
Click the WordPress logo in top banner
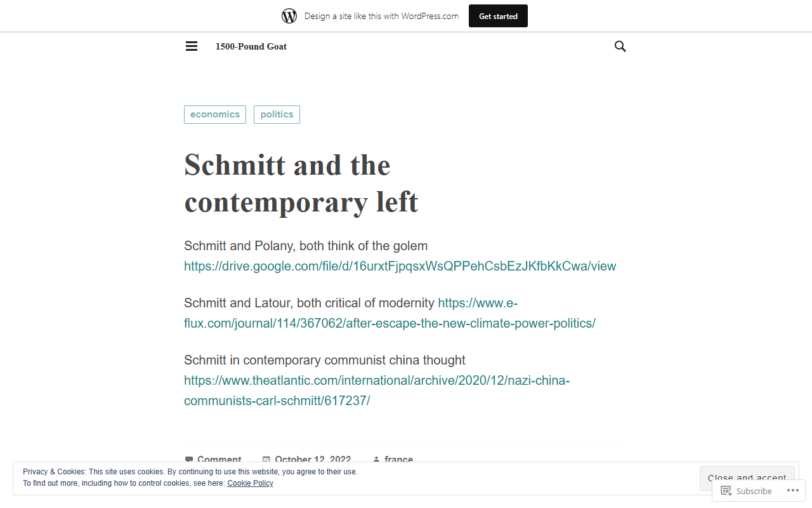point(289,16)
